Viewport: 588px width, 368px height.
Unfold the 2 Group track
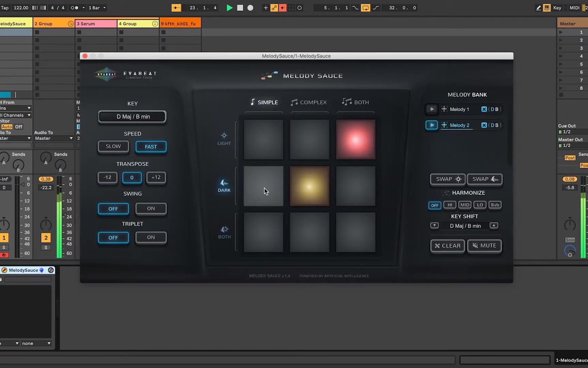[70, 24]
